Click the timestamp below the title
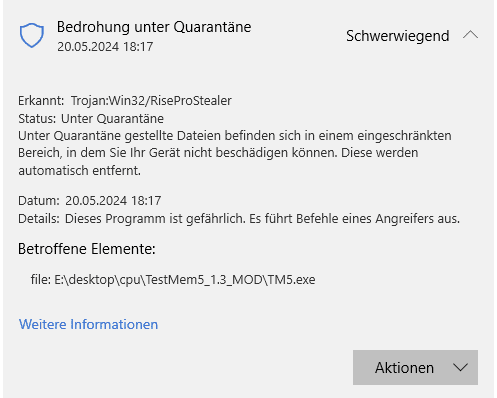The height and width of the screenshot is (398, 497). [105, 47]
